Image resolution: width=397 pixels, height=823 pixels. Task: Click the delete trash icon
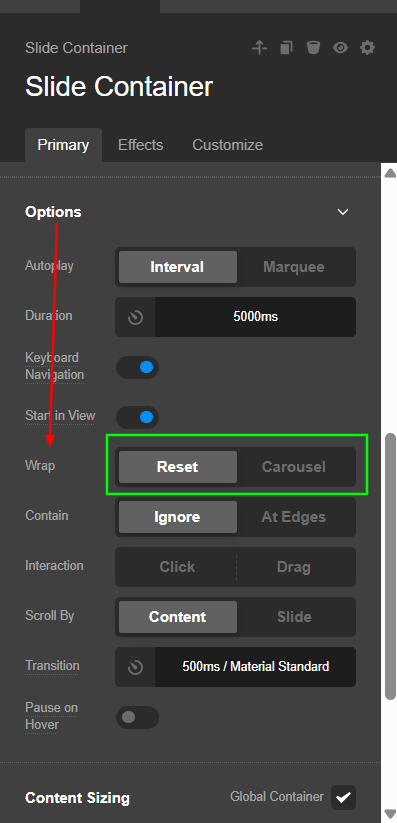click(314, 48)
